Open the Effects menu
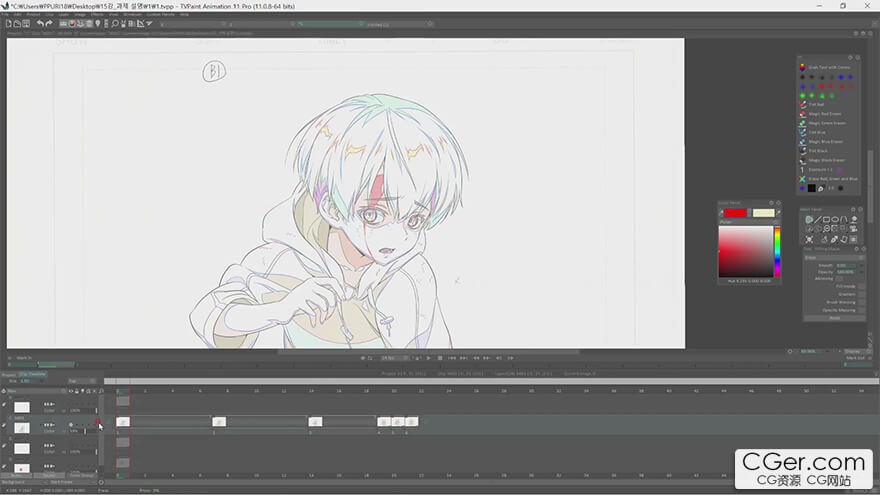Viewport: 880px width, 495px height. point(97,15)
